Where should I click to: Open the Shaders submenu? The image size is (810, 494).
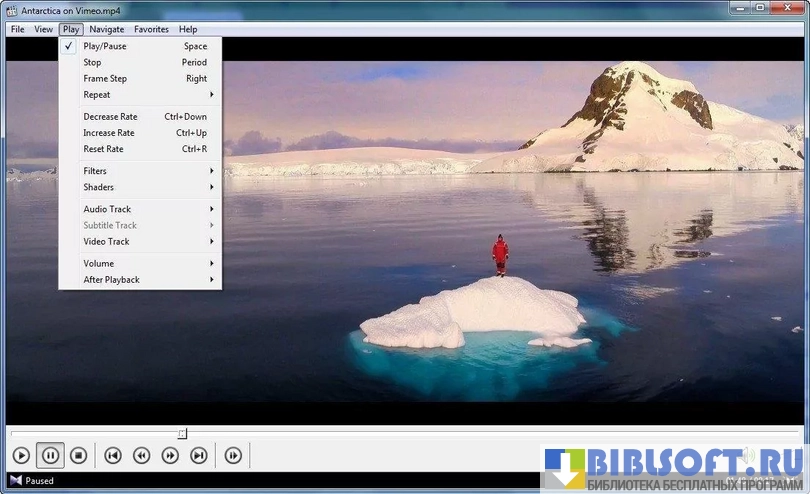pos(98,187)
